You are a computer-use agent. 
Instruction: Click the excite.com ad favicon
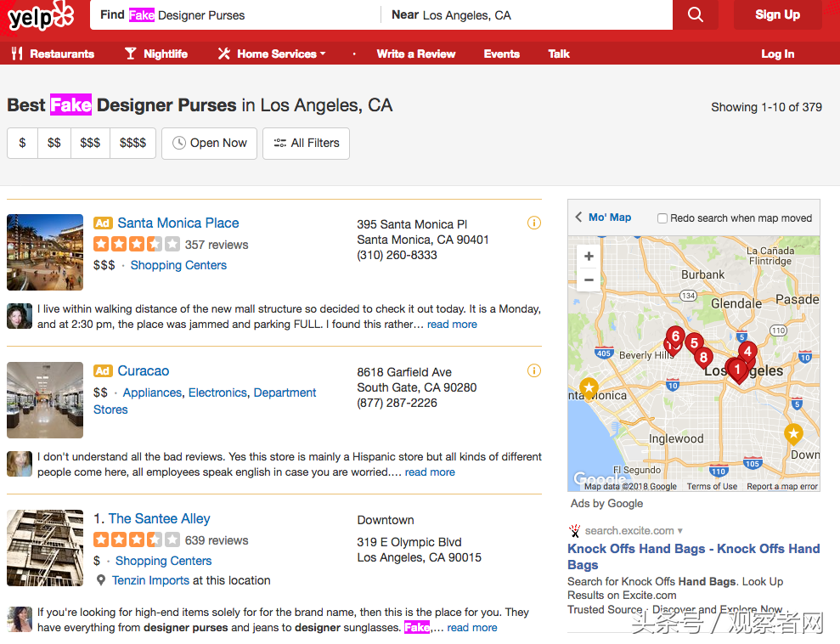click(575, 531)
